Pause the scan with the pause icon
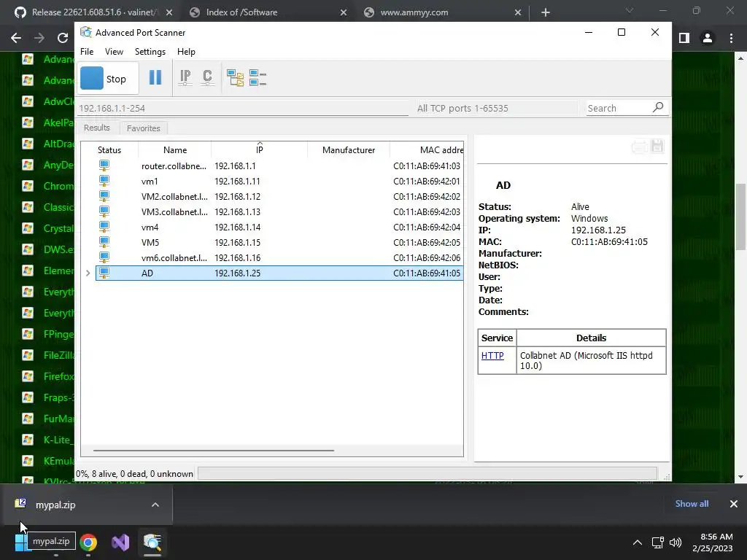Viewport: 747px width, 560px height. pos(155,77)
